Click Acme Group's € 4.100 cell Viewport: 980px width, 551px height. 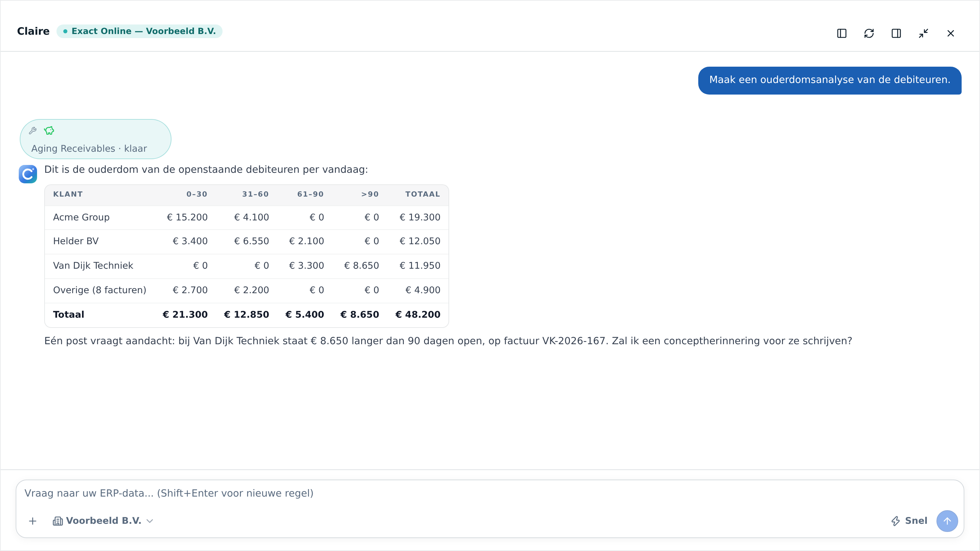251,218
